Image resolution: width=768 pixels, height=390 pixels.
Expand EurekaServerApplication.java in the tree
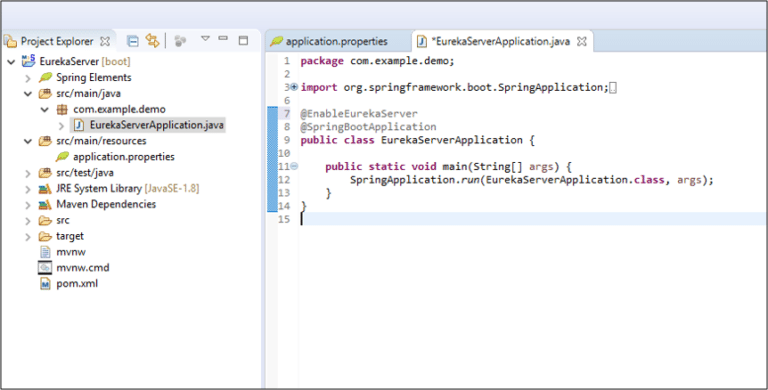(61, 125)
